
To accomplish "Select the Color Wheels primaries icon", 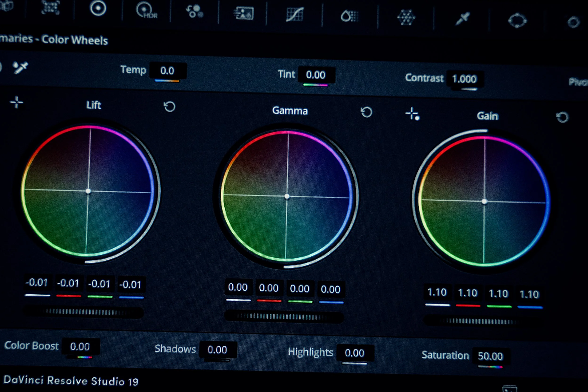I will (98, 8).
